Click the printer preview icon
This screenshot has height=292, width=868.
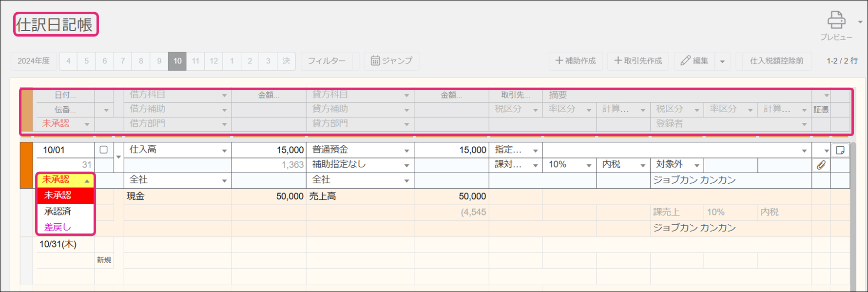point(836,20)
